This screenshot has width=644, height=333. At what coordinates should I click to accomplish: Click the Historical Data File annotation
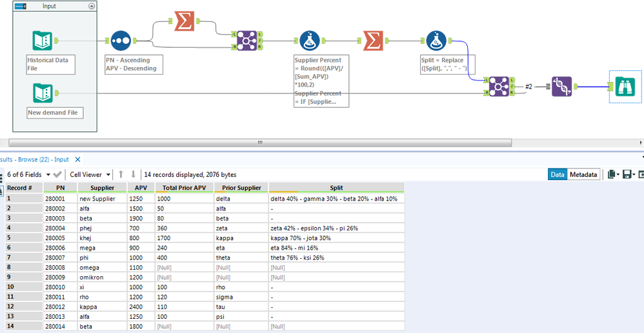point(51,64)
